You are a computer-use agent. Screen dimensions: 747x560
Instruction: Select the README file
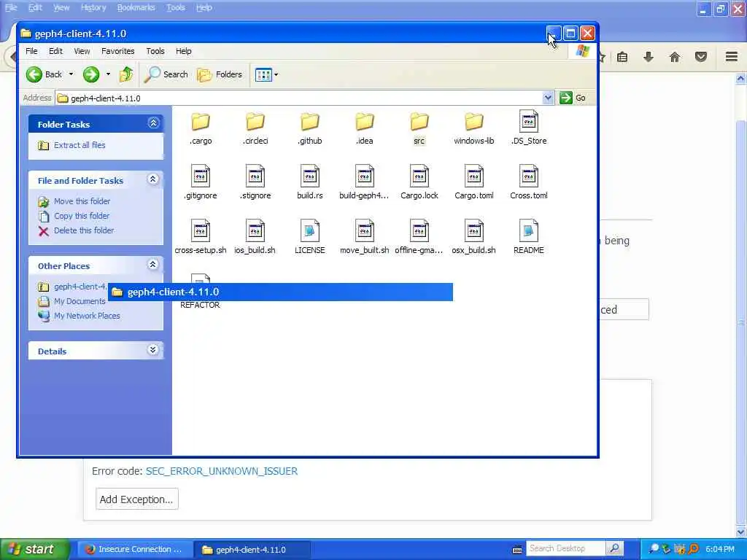[529, 237]
